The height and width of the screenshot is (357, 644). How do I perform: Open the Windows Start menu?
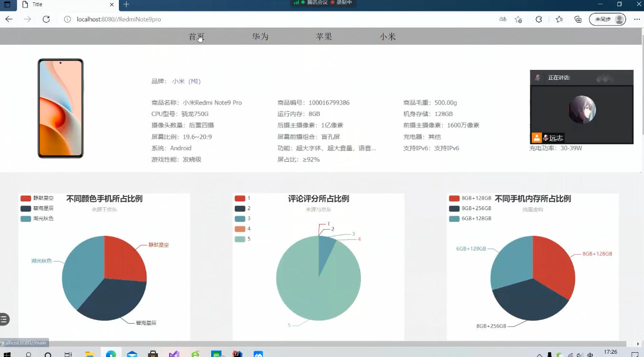8,354
